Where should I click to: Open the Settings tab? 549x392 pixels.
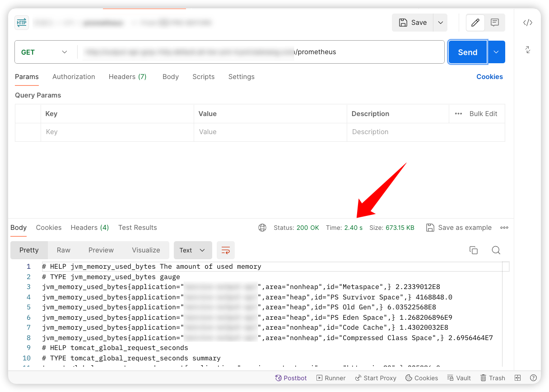click(x=242, y=77)
